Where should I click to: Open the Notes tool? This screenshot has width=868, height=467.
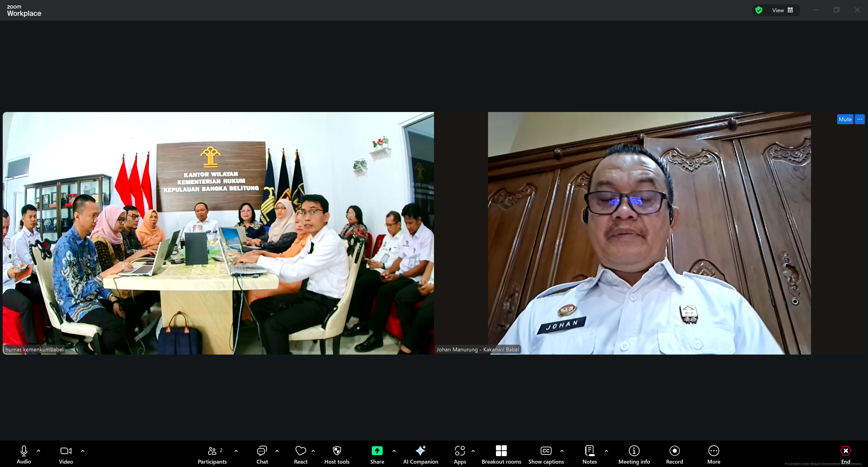click(x=589, y=454)
